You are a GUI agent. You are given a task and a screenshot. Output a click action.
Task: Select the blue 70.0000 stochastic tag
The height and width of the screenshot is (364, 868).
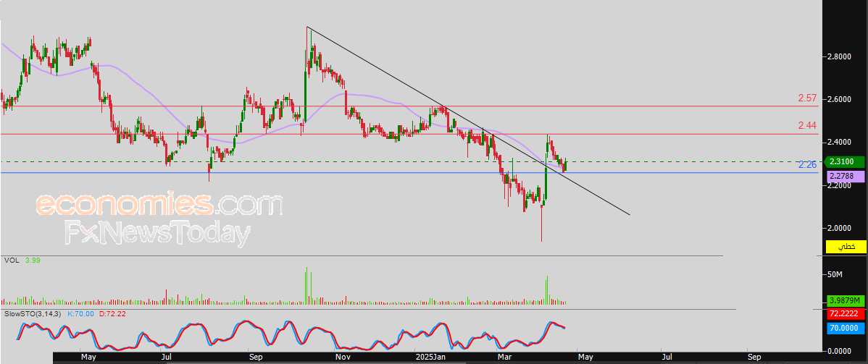pos(846,329)
